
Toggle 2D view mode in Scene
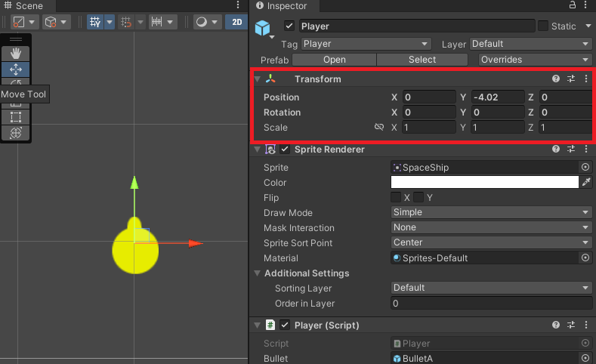(236, 22)
